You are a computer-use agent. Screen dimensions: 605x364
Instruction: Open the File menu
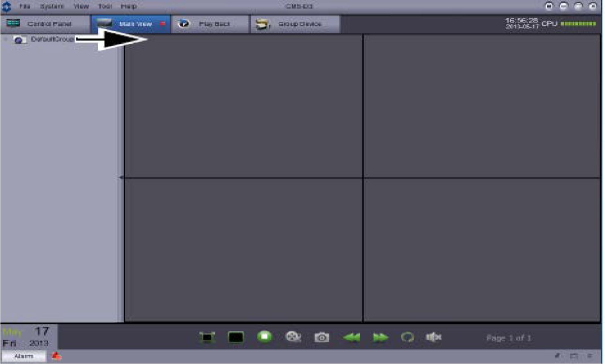25,6
